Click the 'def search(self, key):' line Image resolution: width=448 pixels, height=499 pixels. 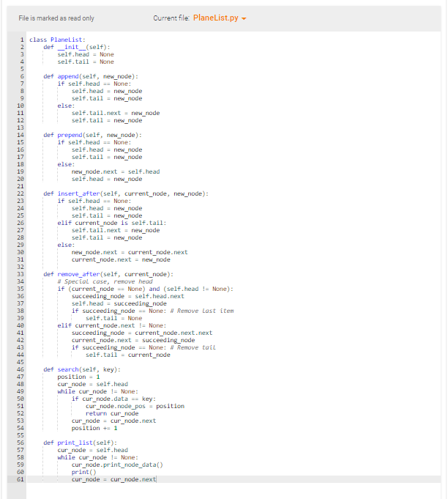[82, 369]
